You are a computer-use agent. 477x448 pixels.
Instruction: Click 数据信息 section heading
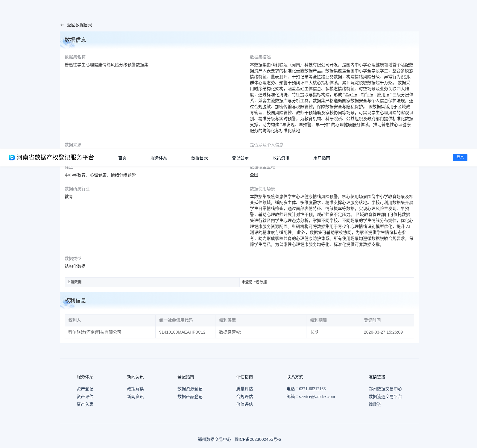pyautogui.click(x=75, y=40)
